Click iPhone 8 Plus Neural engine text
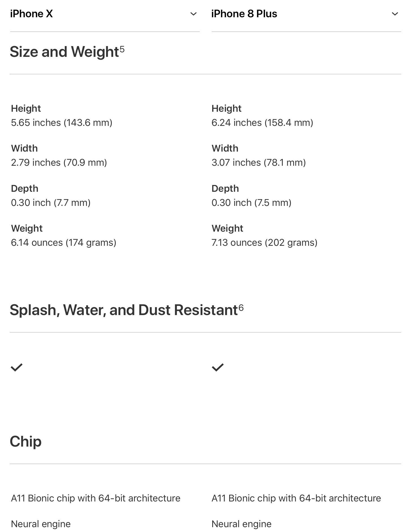408x532 pixels. click(241, 524)
